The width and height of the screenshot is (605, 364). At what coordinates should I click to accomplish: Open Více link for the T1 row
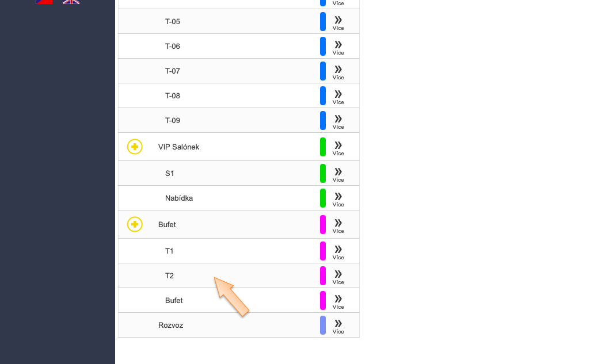[338, 252]
